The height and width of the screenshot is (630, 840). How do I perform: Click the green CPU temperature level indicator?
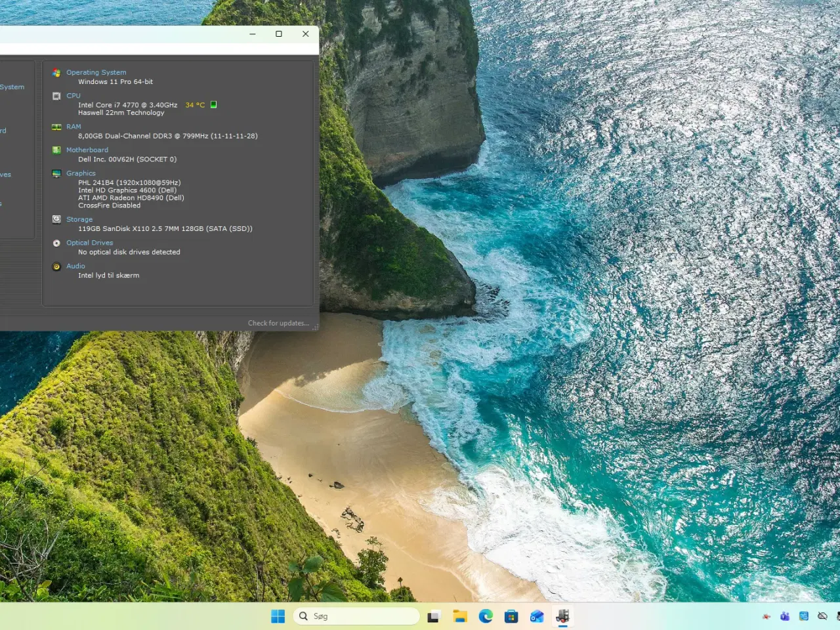pos(213,104)
